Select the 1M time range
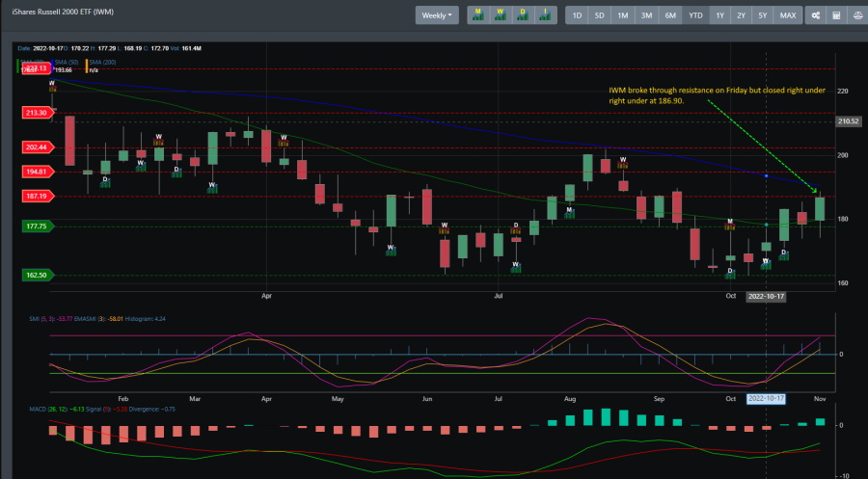 click(x=623, y=15)
